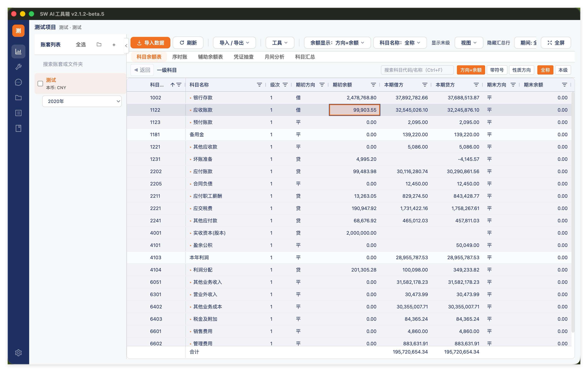Open the chart analysis sidebar icon
This screenshot has height=372, width=588.
click(x=18, y=51)
